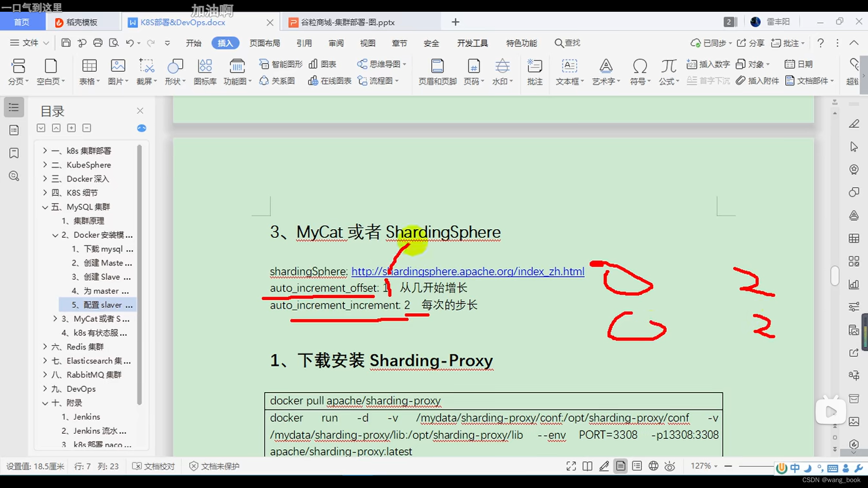
Task: Toggle document proofreading (文档校对)
Action: click(x=153, y=466)
